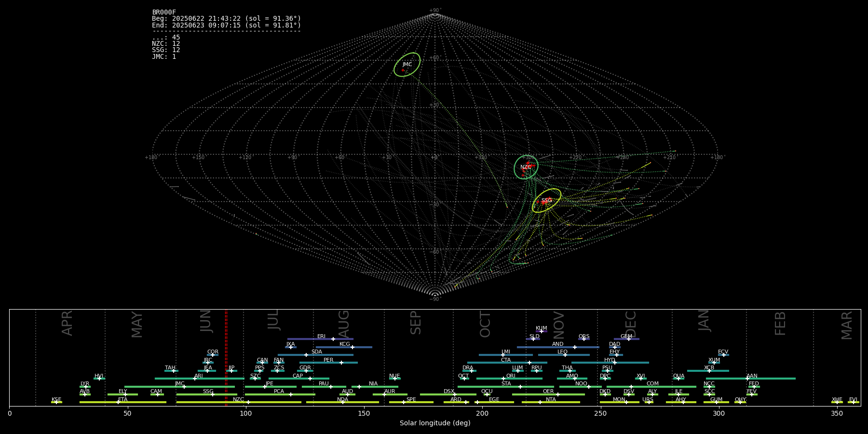Screen dimensions: 868x434
Task: Click the QUA shower label in timeline
Action: point(678,376)
